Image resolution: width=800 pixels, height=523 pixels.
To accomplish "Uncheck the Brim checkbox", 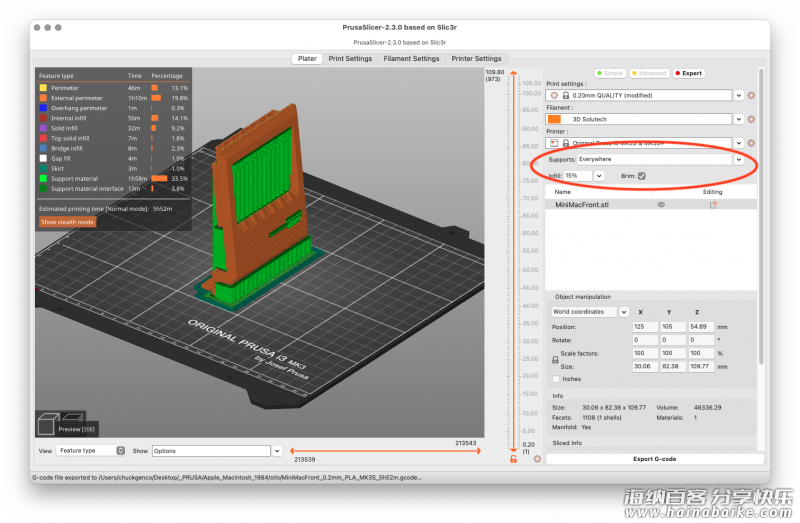I will pyautogui.click(x=641, y=176).
